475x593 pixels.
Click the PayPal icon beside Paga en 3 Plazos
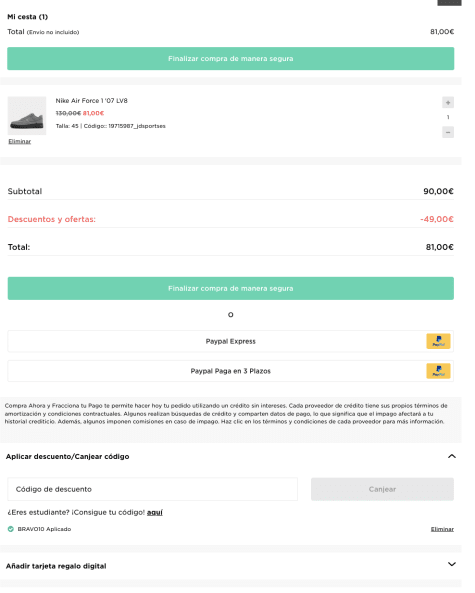438,371
